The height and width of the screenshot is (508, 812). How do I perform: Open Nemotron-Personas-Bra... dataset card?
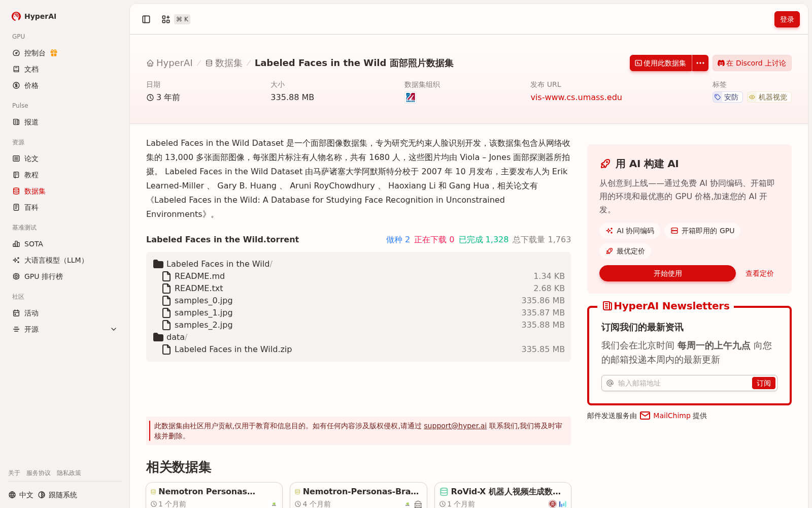point(358,495)
